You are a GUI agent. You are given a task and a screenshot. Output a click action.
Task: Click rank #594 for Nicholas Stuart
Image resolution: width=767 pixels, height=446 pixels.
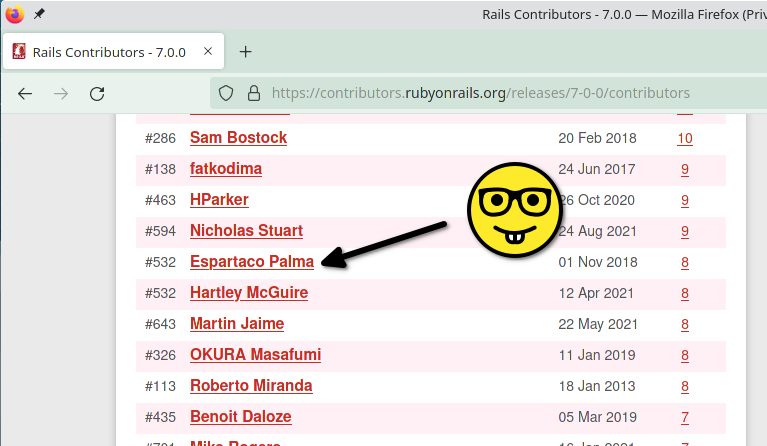point(160,231)
